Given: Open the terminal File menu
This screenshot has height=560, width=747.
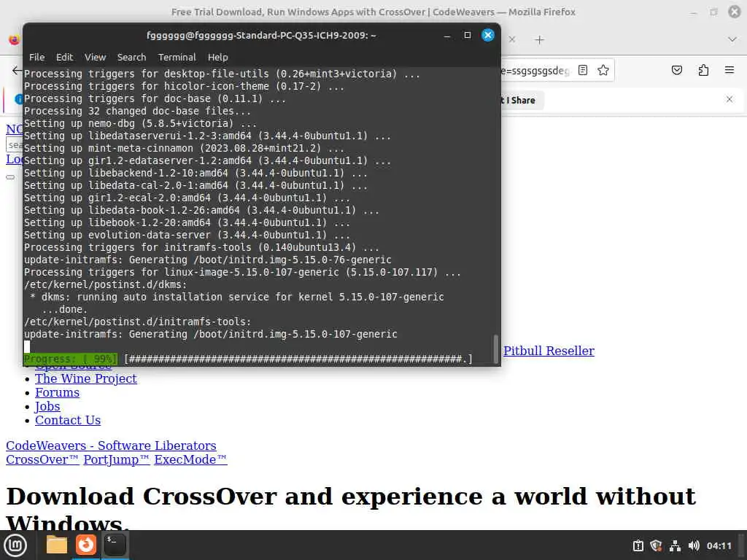Looking at the screenshot, I should click(36, 57).
